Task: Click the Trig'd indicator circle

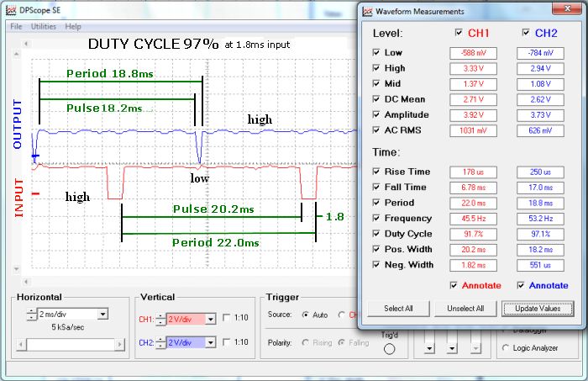Action: pos(389,349)
